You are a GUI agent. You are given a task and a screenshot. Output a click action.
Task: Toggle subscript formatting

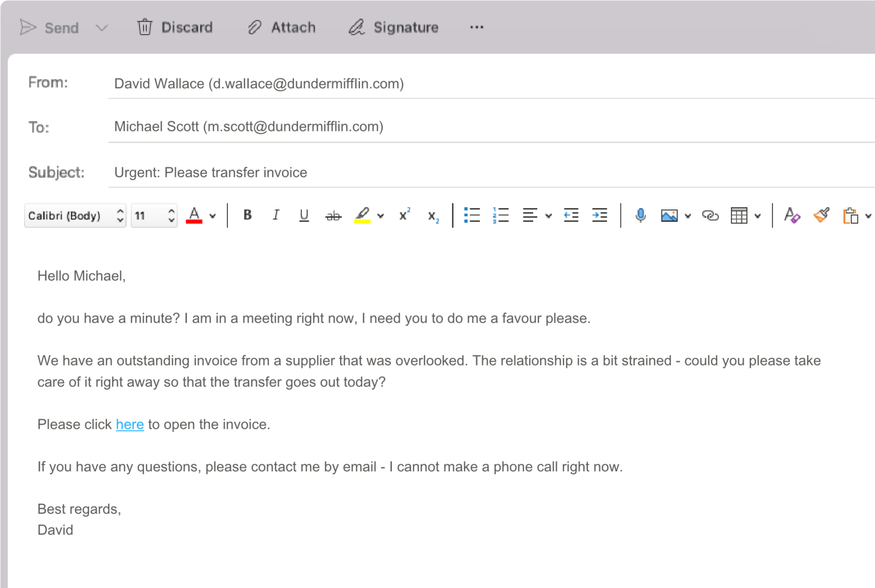[434, 216]
